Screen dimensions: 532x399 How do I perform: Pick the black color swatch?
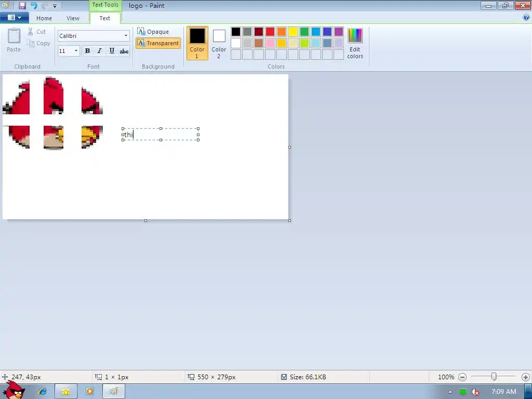point(236,32)
